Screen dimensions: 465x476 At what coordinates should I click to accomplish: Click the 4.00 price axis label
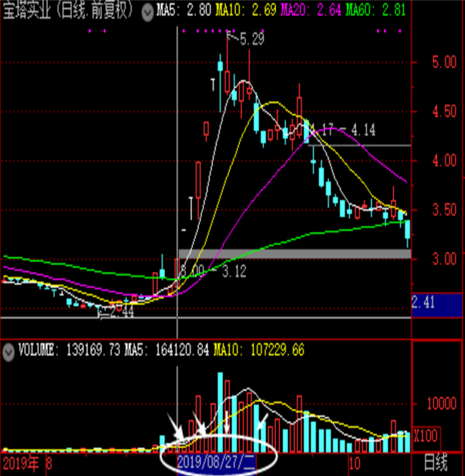444,161
